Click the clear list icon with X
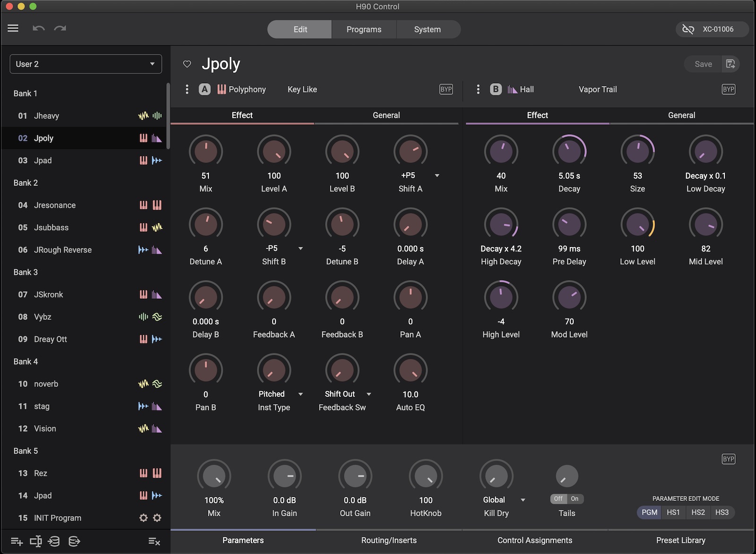This screenshot has width=756, height=554. pos(154,541)
